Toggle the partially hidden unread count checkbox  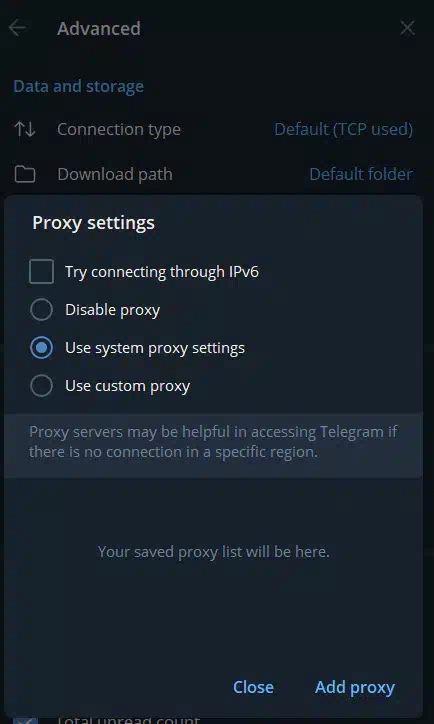25,720
